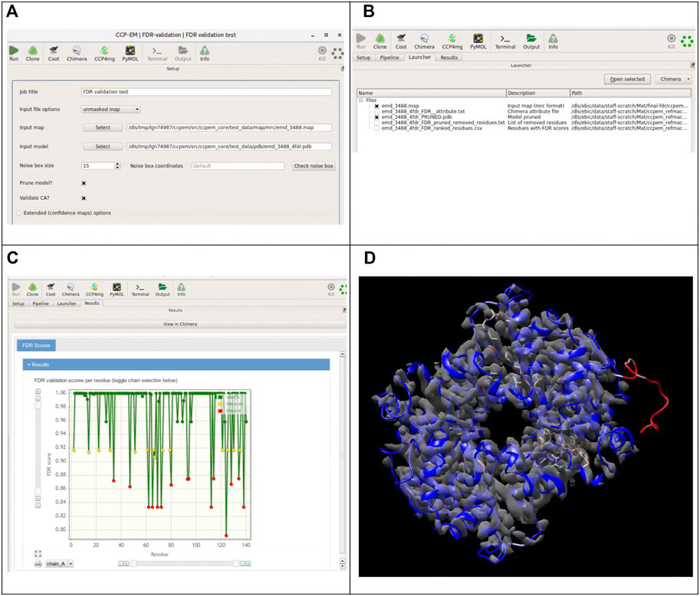Launch PyMOL from panel A toolbar

coord(130,53)
